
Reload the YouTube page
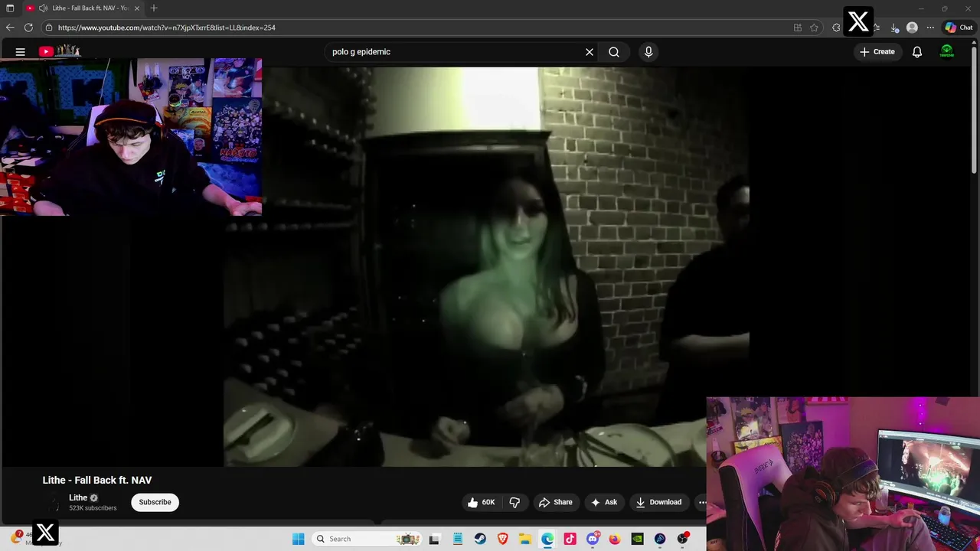(x=28, y=28)
